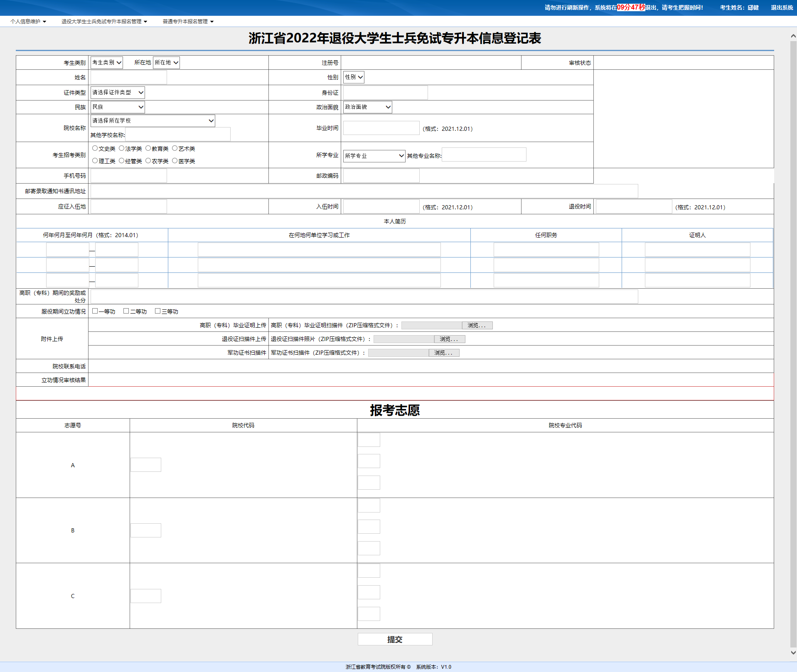Click the 退出系统 link

pos(782,7)
